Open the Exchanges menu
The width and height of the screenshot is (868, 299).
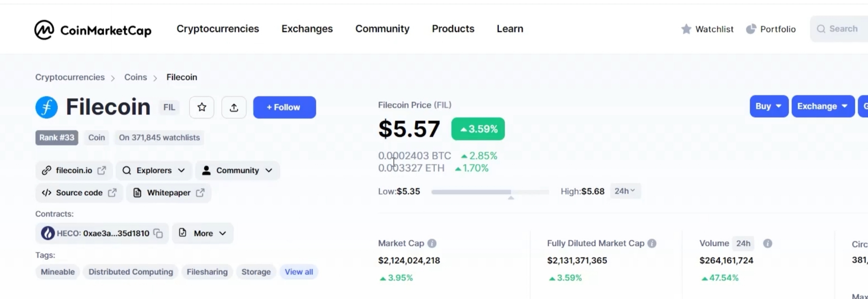tap(307, 29)
